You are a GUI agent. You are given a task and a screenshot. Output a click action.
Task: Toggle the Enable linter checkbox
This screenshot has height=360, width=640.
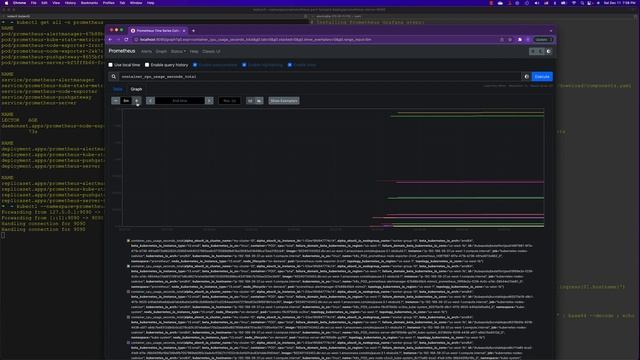pos(290,65)
